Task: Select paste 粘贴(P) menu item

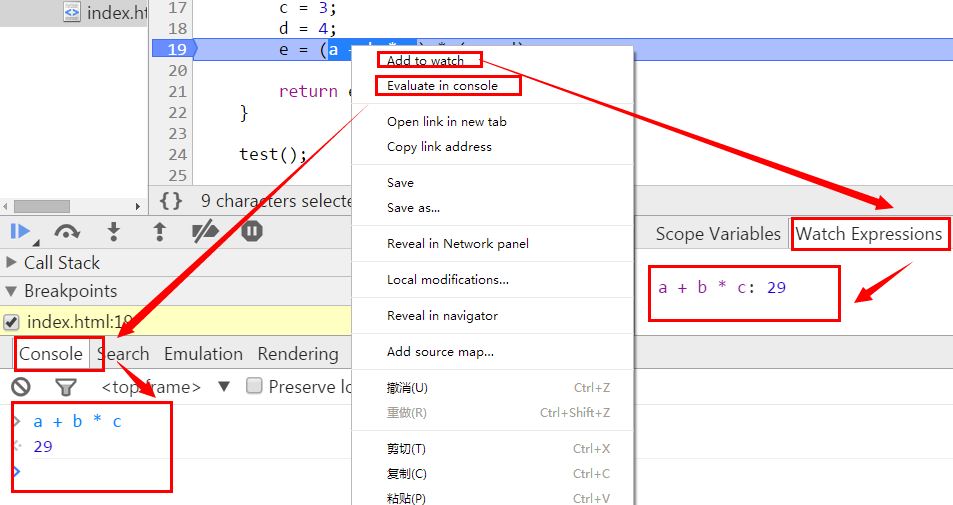Action: [x=406, y=498]
